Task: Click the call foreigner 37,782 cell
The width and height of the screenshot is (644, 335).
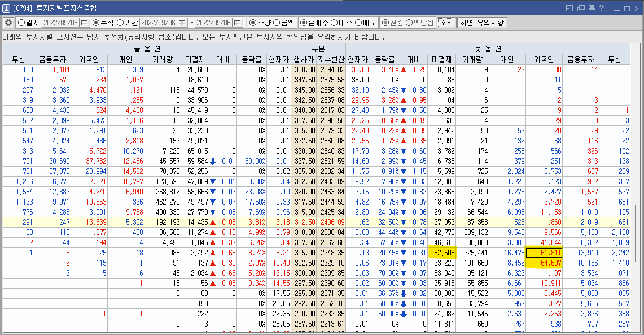Action: (x=89, y=161)
